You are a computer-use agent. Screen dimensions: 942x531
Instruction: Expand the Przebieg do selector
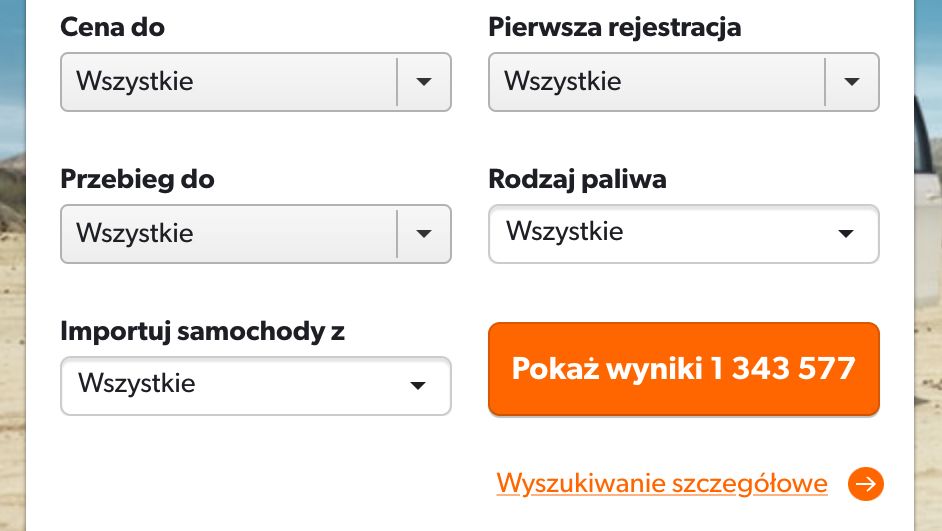(x=230, y=234)
